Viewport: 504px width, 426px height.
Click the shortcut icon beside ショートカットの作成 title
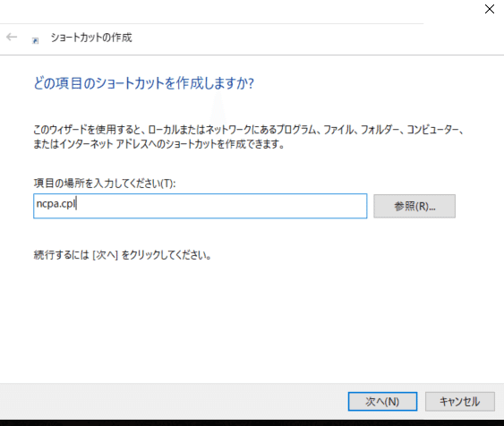click(x=35, y=40)
